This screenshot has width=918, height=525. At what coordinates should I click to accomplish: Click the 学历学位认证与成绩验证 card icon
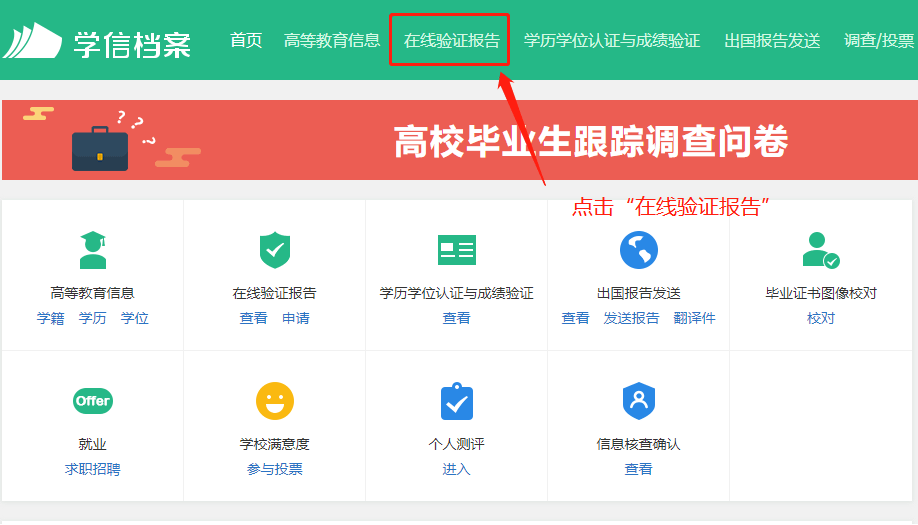457,250
